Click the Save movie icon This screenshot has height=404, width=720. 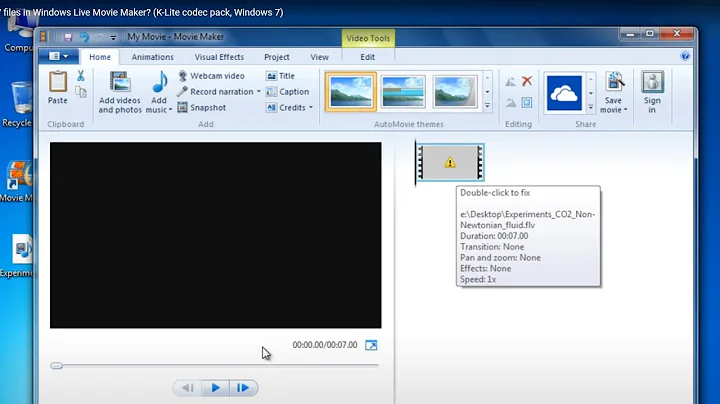614,83
